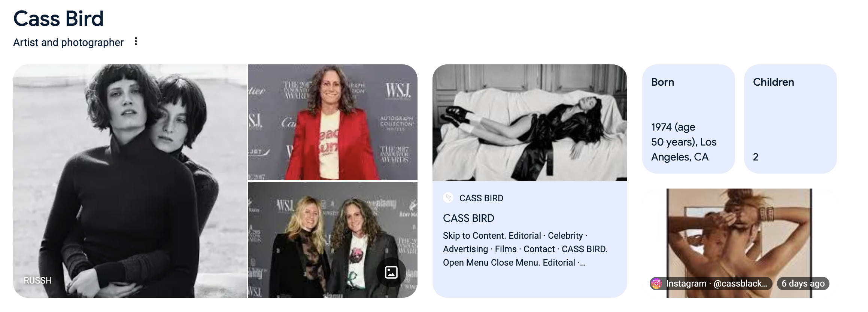The width and height of the screenshot is (868, 312).
Task: Open the Instagram post thumbnail
Action: [x=740, y=243]
